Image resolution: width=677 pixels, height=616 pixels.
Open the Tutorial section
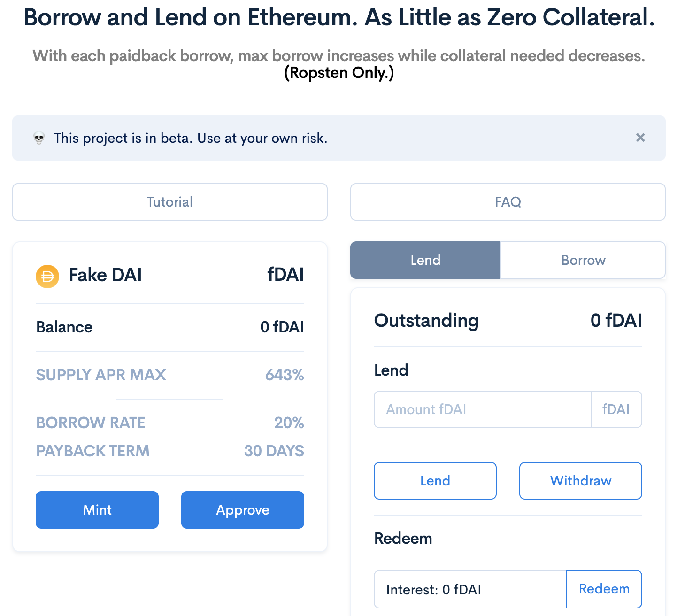click(x=170, y=202)
